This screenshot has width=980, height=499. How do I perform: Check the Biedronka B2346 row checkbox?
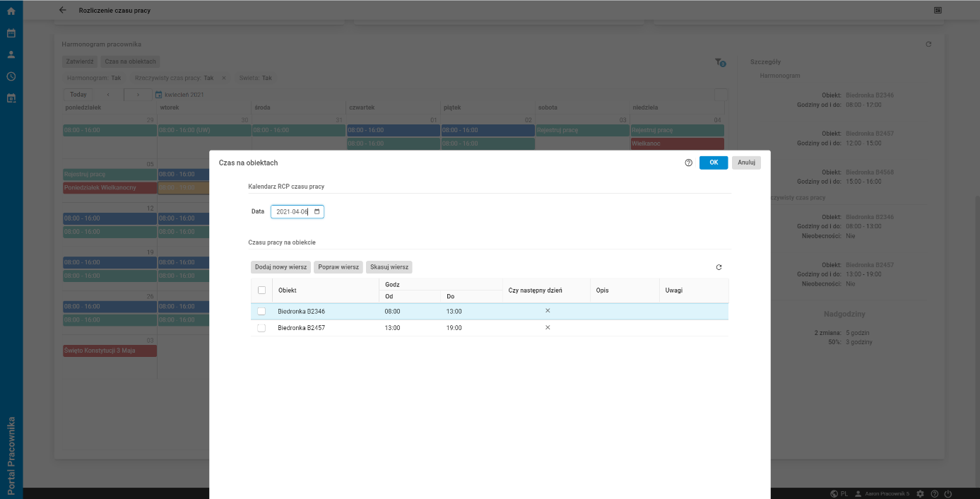(x=261, y=311)
